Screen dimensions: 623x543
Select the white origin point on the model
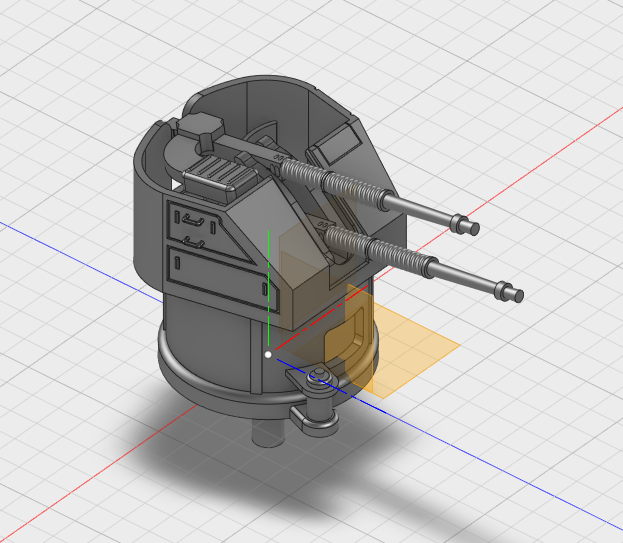[x=268, y=355]
